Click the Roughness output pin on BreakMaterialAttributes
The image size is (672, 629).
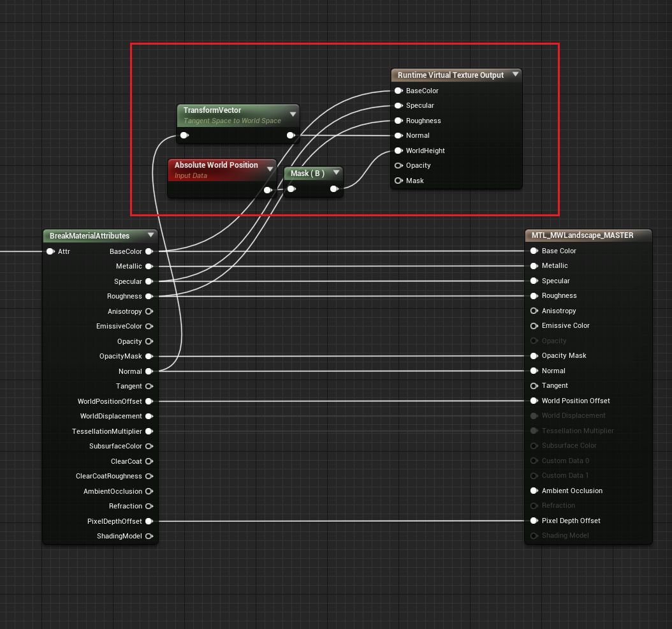click(149, 296)
